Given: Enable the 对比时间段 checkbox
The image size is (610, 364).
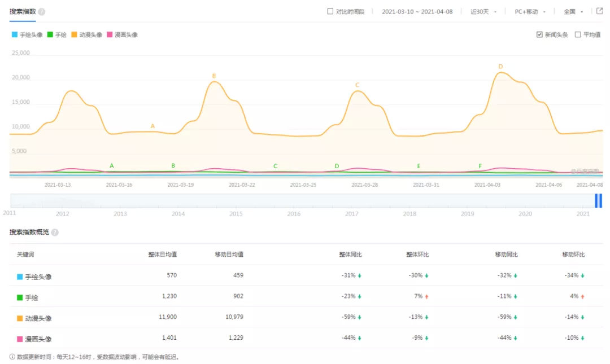Looking at the screenshot, I should tap(330, 12).
